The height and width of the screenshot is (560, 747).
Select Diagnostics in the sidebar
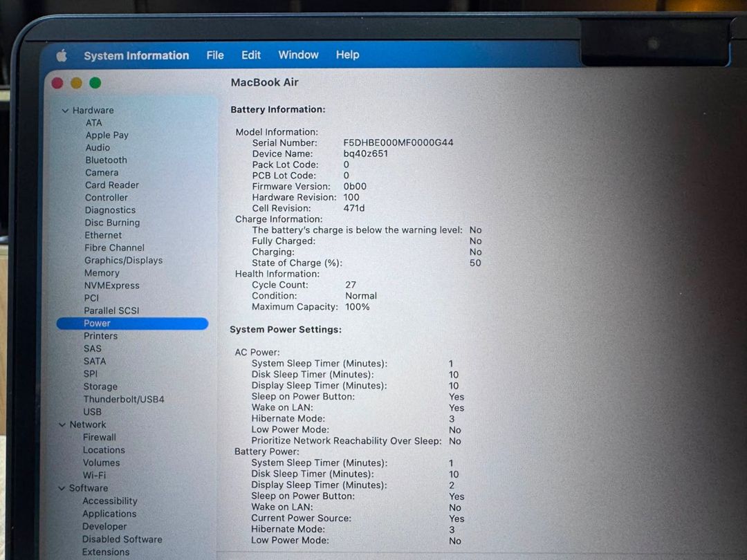click(110, 210)
